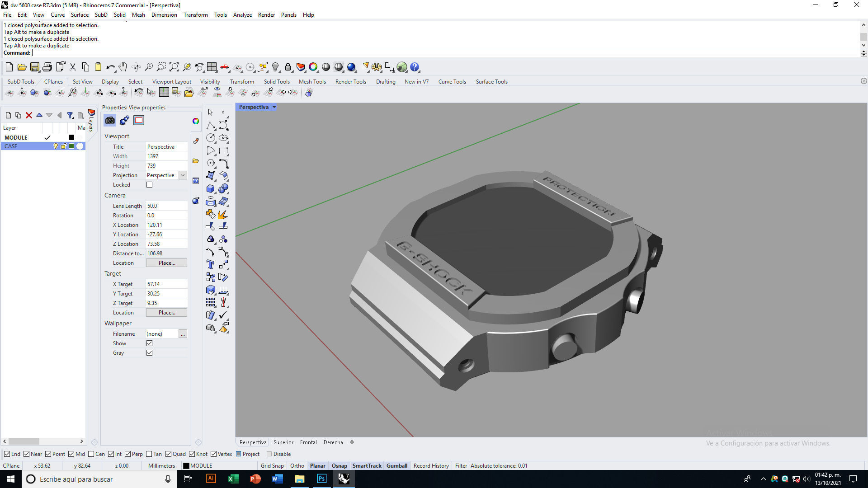Add a new viewport tab with plus
The width and height of the screenshot is (868, 488).
click(x=352, y=442)
